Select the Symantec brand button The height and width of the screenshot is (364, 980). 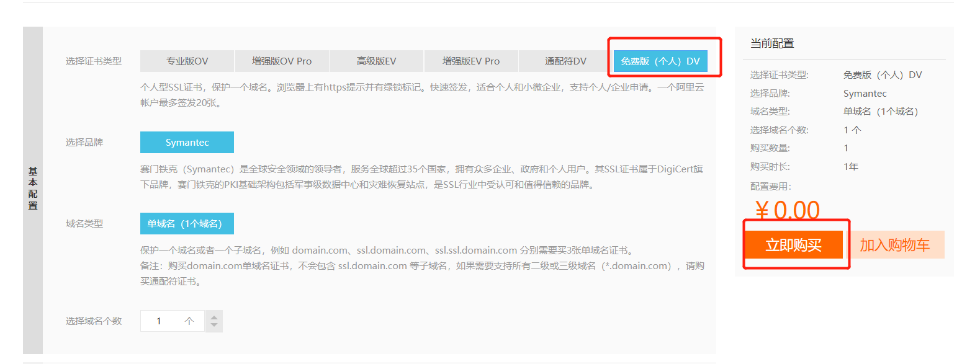(187, 143)
